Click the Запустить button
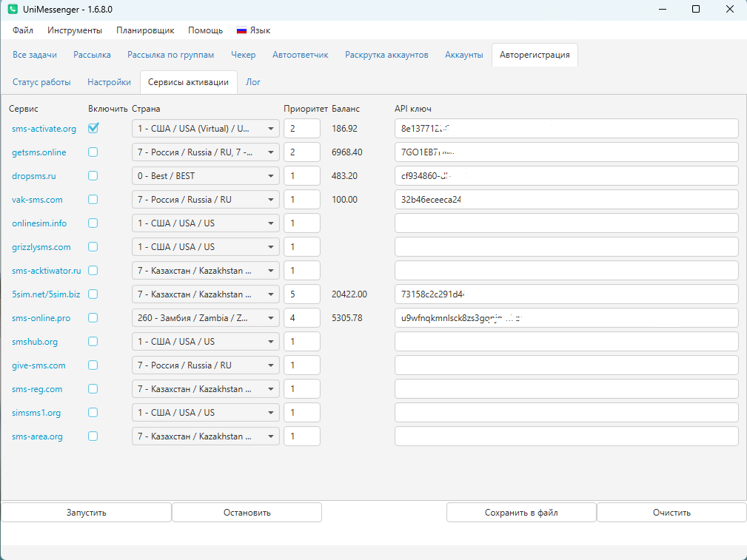This screenshot has width=747, height=560. pos(86,513)
